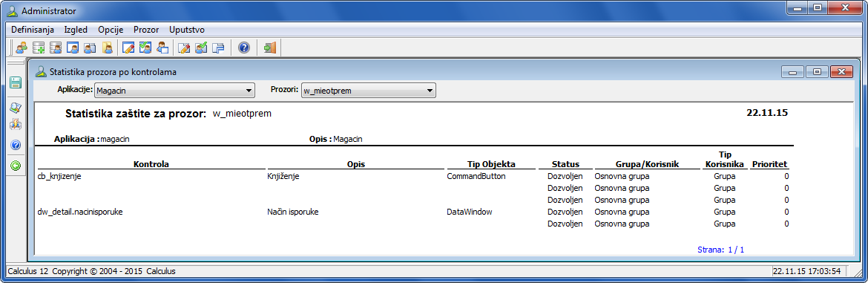Click the Način isporuke description cell
The height and width of the screenshot is (283, 868).
(292, 212)
